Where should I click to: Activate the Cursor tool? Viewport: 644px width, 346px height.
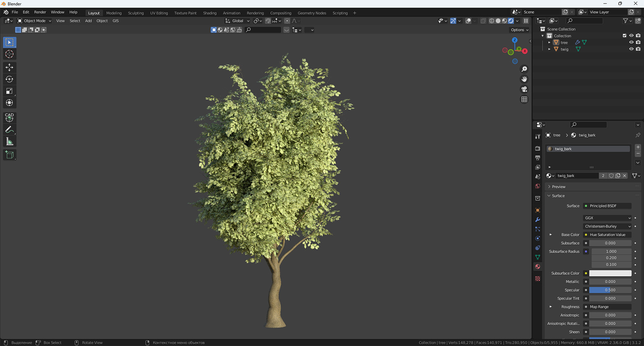tap(9, 54)
